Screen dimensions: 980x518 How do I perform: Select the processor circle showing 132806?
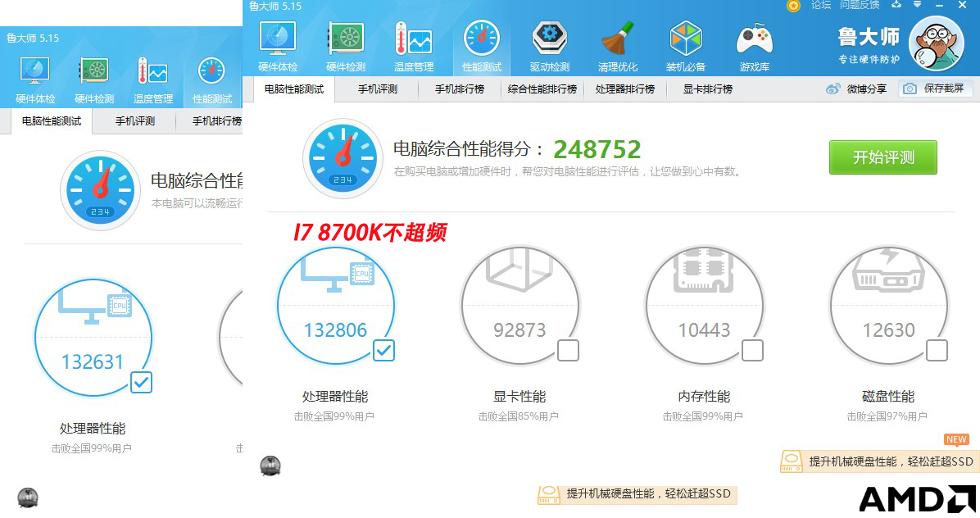pos(336,305)
